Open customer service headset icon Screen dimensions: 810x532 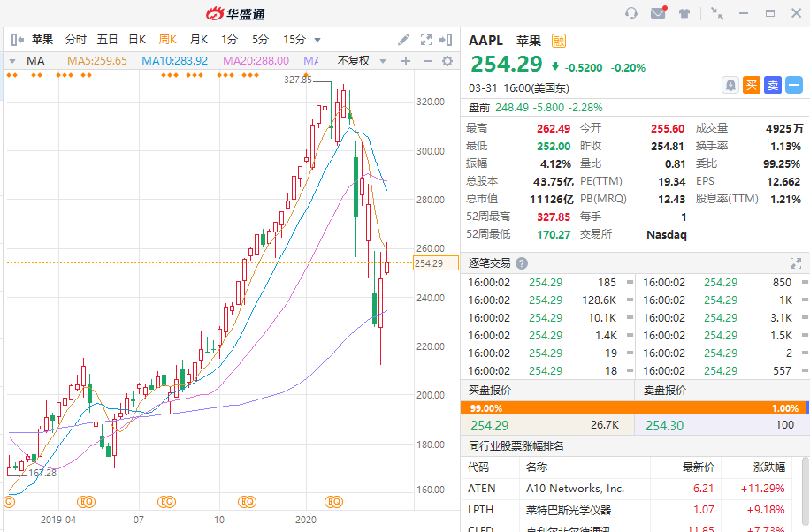click(631, 13)
